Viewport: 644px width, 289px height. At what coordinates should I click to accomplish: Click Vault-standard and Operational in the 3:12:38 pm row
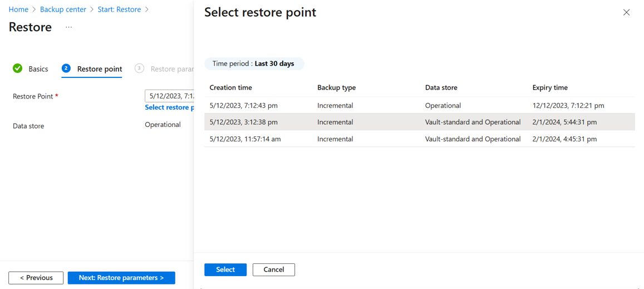473,122
